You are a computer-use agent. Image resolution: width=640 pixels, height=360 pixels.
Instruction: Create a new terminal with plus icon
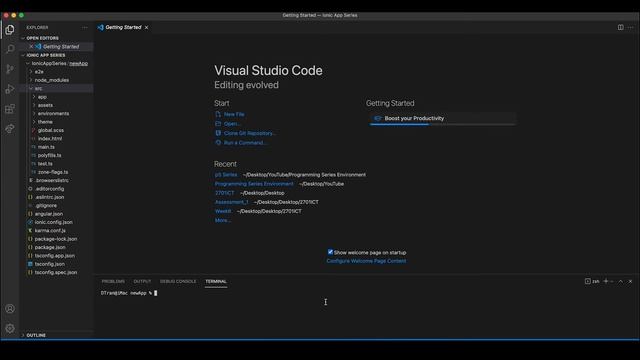(x=606, y=281)
